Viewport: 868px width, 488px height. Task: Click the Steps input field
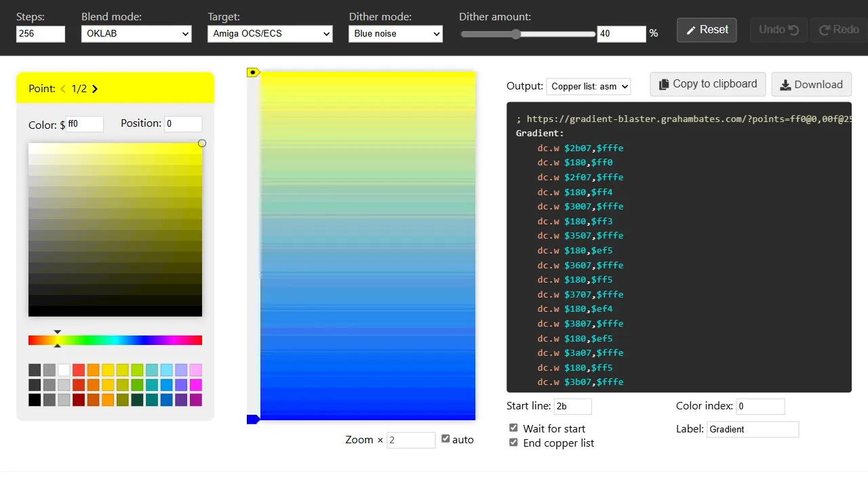click(41, 33)
